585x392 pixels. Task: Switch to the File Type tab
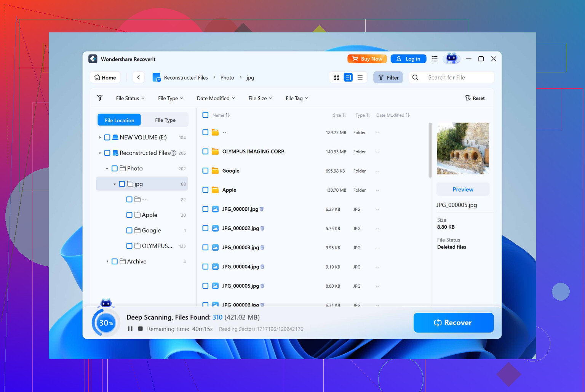[x=165, y=120]
